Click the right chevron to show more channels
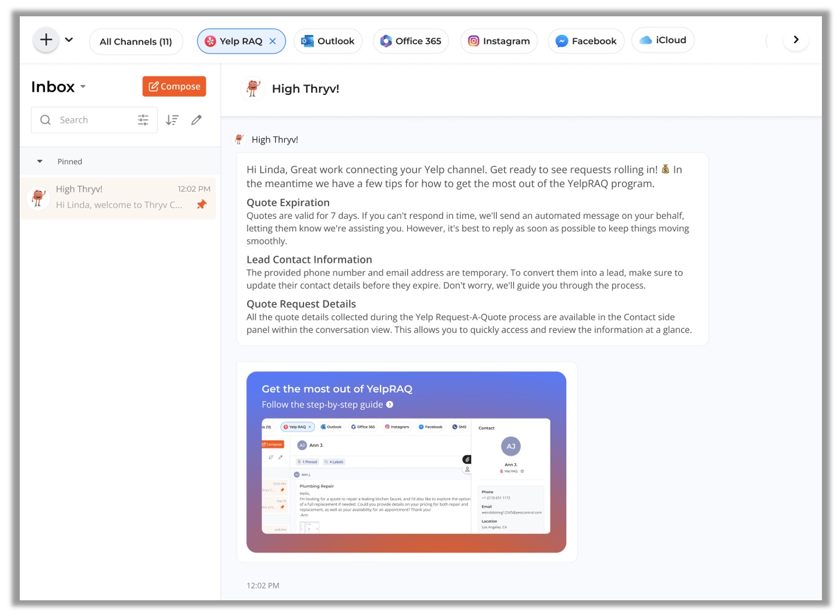Image resolution: width=840 pixels, height=616 pixels. [x=796, y=40]
